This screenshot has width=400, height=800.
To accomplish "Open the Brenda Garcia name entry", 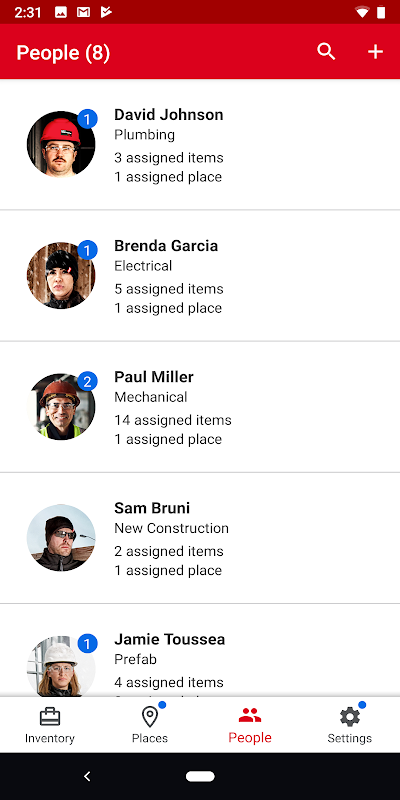I will coord(166,245).
